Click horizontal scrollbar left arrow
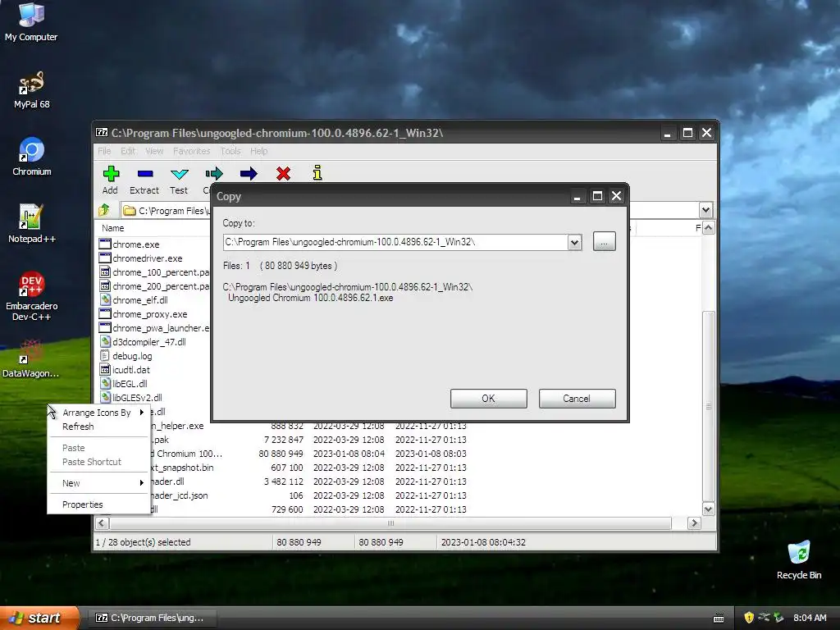This screenshot has width=840, height=630. [102, 523]
